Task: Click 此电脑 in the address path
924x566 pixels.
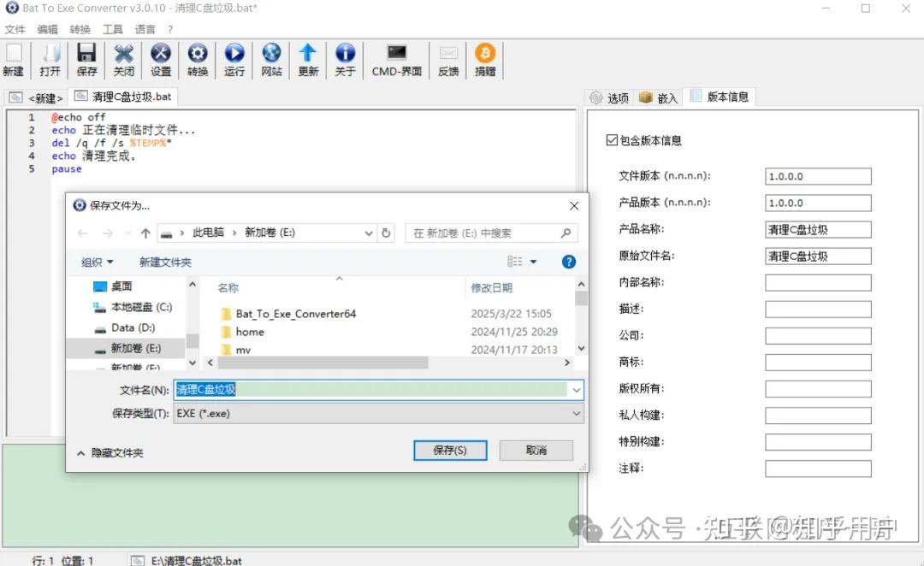Action: 208,233
